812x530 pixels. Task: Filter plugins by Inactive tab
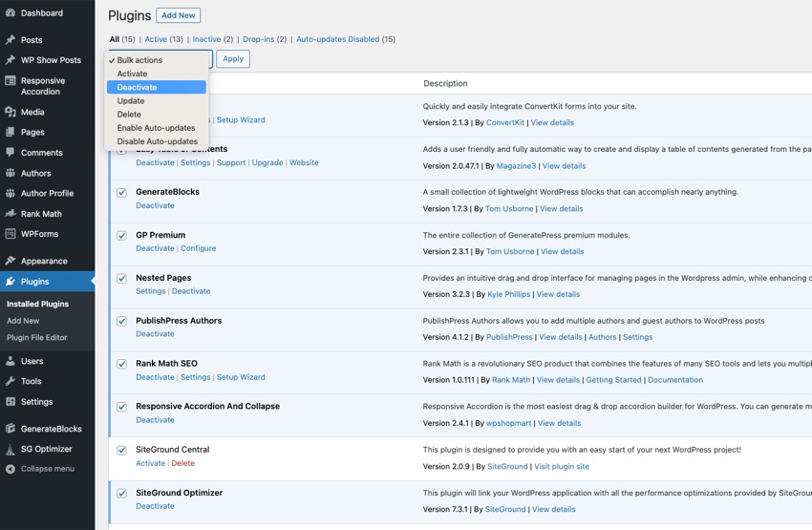point(206,39)
